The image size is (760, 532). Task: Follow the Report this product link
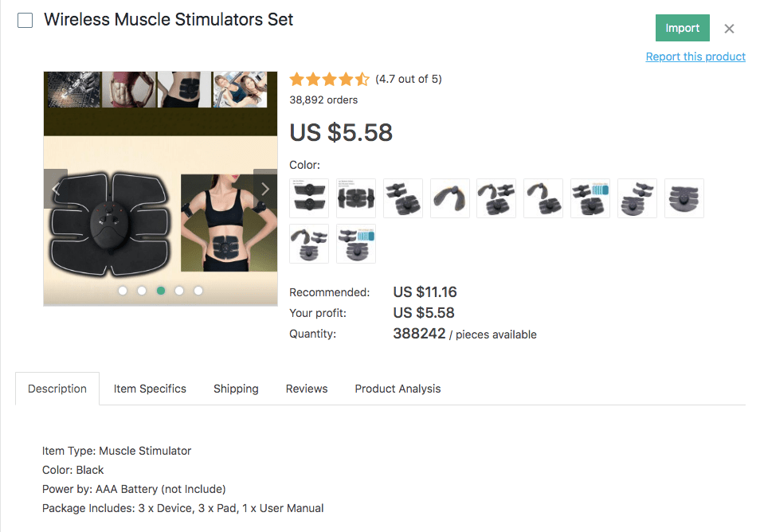[x=695, y=57]
